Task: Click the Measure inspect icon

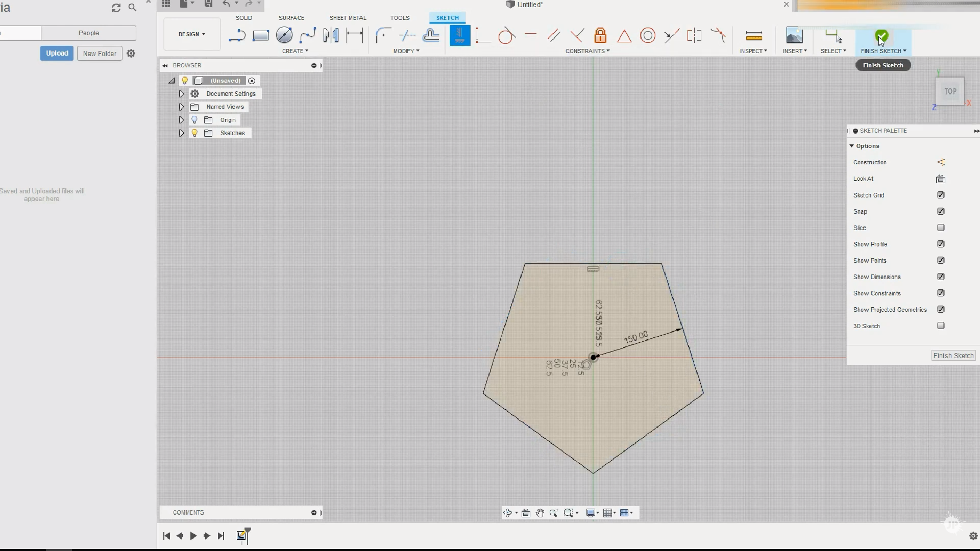Action: 753,36
